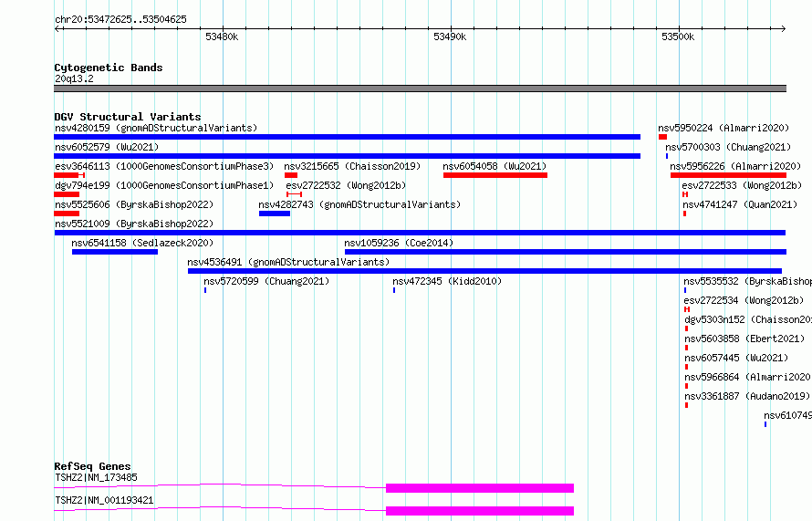Image resolution: width=812 pixels, height=521 pixels.
Task: Select TSHZ2|NM_173485 gene label
Action: [96, 477]
